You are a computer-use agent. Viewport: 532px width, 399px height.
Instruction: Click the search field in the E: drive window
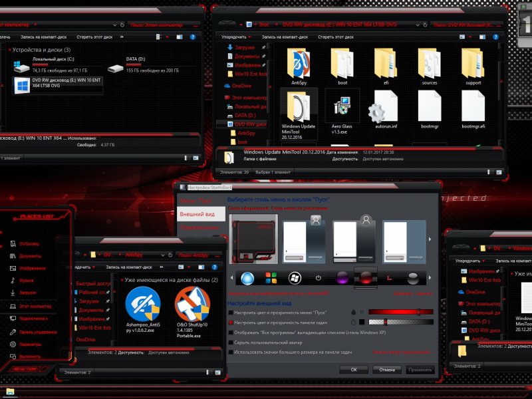pos(467,25)
